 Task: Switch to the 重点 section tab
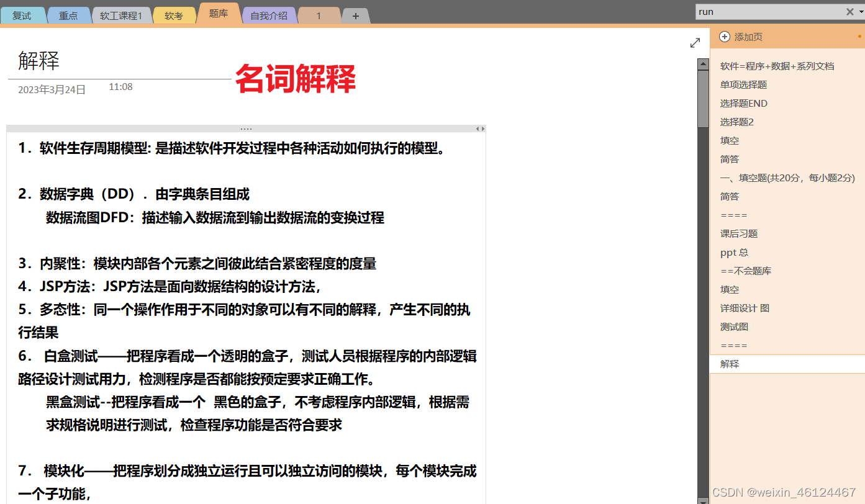[68, 16]
